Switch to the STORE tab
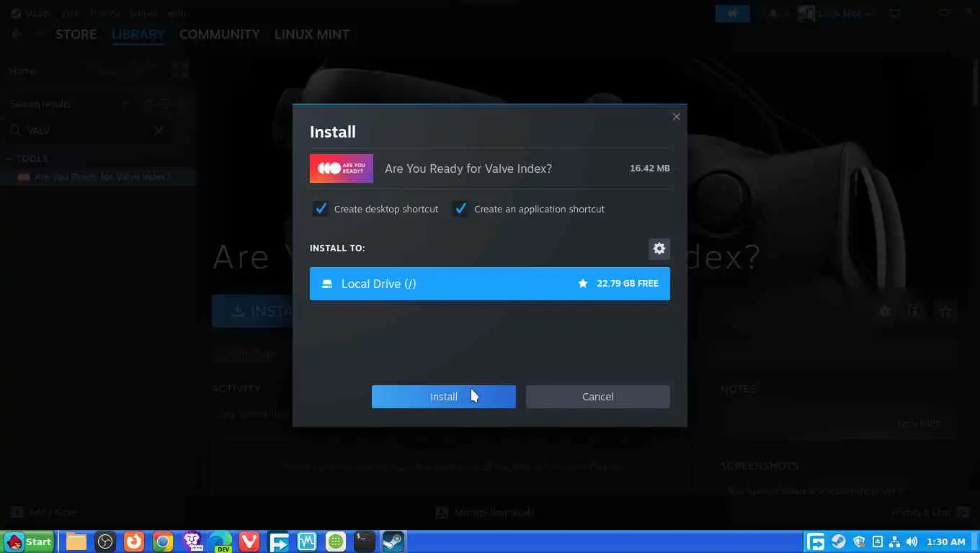The height and width of the screenshot is (553, 980). click(76, 35)
